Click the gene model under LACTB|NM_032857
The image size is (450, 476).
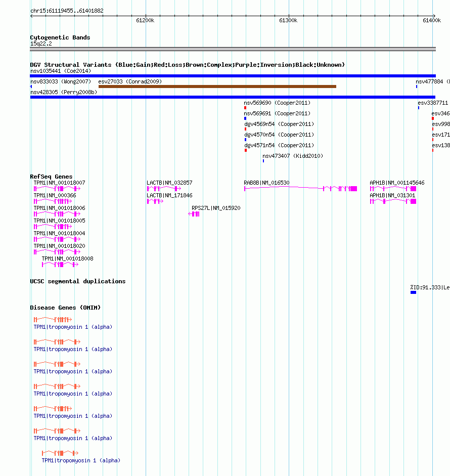click(x=164, y=189)
